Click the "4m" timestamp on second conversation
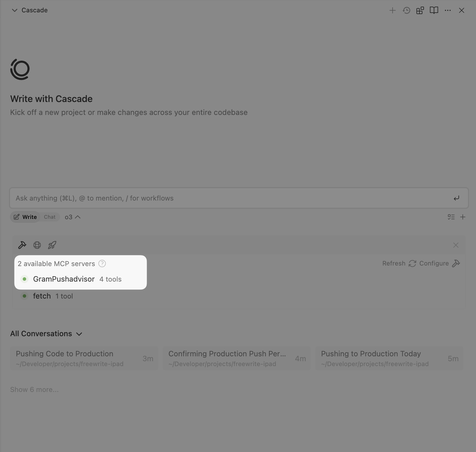The height and width of the screenshot is (452, 476). [x=300, y=359]
